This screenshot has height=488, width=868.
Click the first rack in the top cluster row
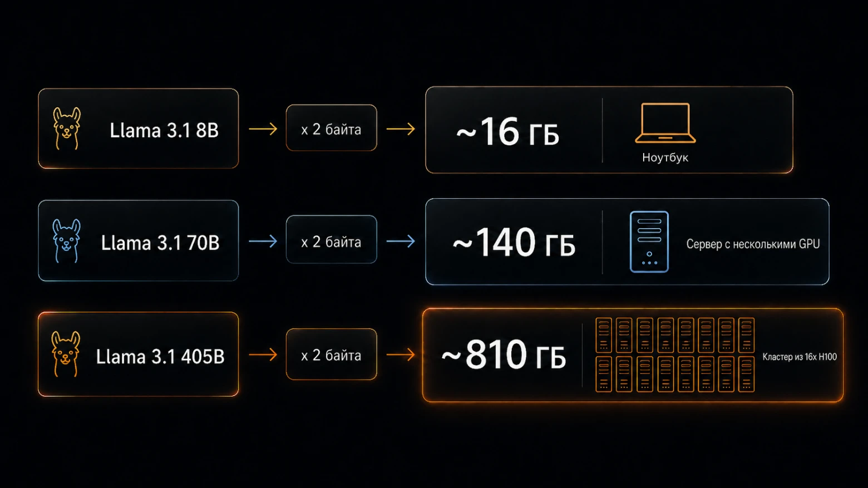click(604, 335)
